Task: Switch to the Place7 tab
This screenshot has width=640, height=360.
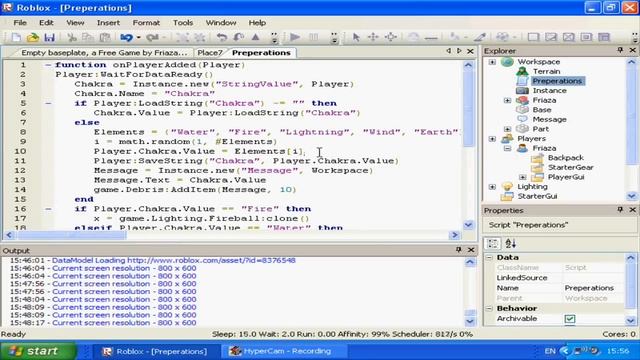Action: point(210,53)
